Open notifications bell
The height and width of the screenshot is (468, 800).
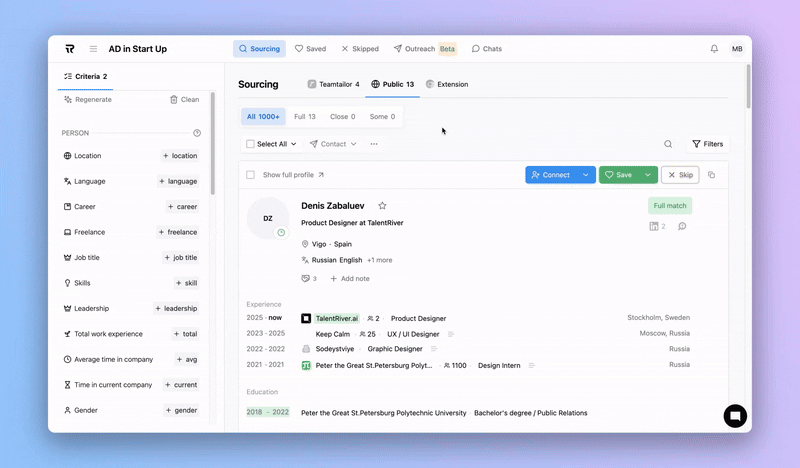[714, 49]
